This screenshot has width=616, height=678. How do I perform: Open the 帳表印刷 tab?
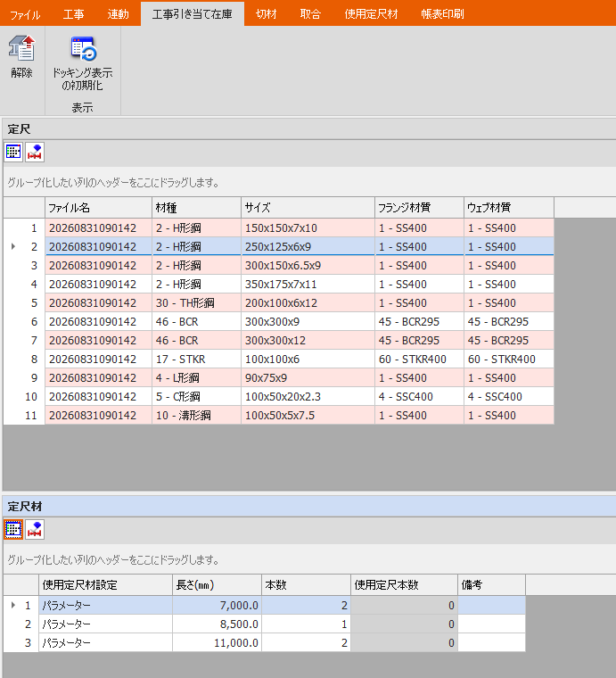click(442, 14)
